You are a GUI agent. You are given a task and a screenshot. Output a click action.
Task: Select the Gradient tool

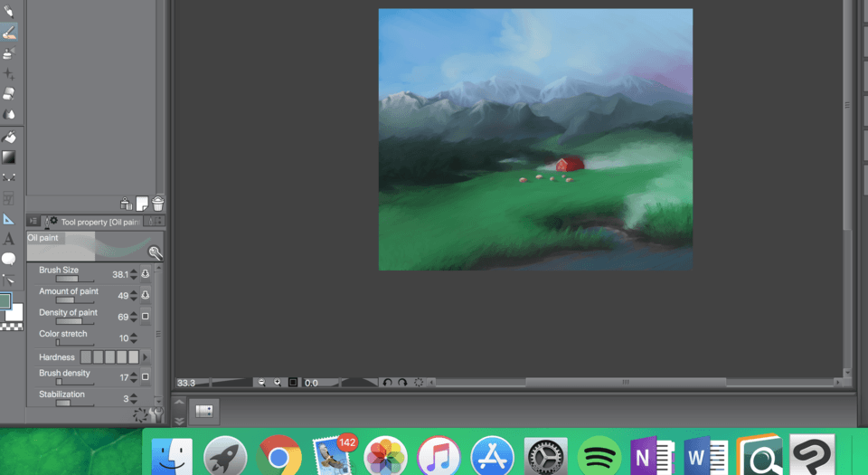[x=9, y=157]
